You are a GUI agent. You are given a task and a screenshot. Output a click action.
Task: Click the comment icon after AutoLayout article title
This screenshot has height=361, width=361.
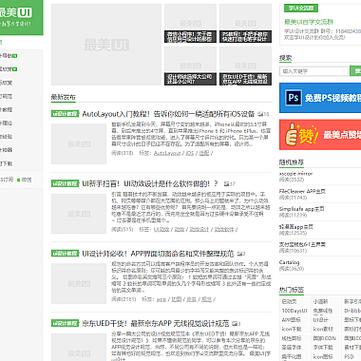[x=260, y=114]
